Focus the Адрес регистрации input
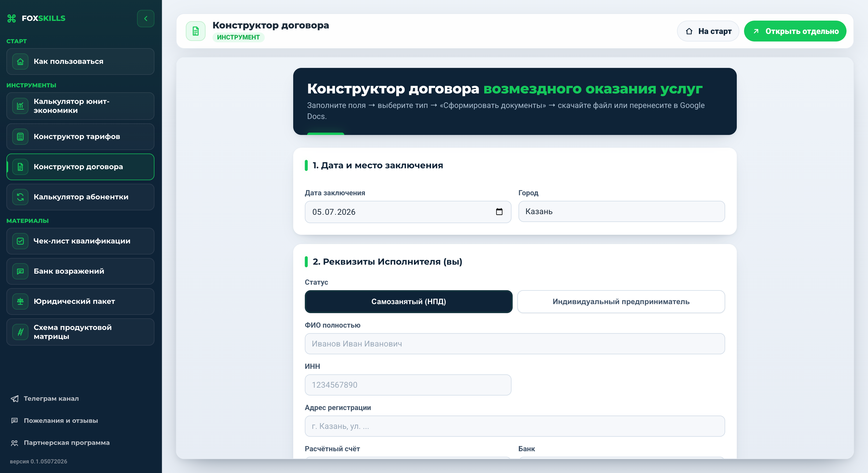Screen dimensions: 868x473 514,426
